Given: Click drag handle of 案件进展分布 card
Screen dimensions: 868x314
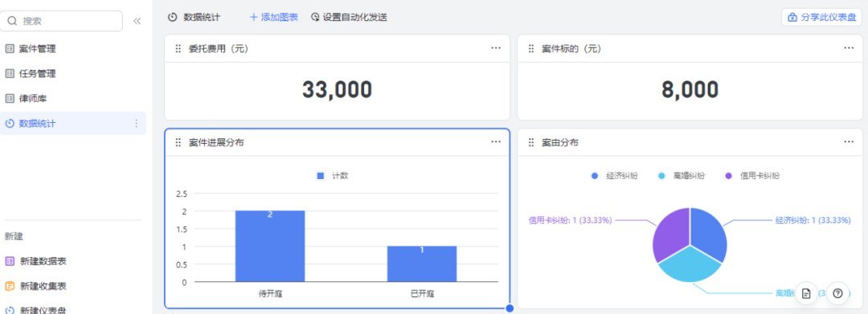Looking at the screenshot, I should pyautogui.click(x=178, y=143).
